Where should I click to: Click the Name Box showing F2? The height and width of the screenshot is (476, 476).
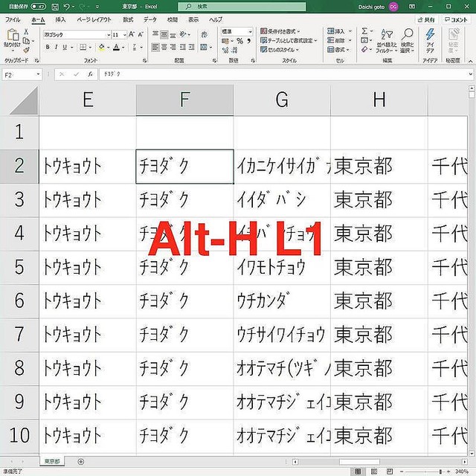point(22,74)
